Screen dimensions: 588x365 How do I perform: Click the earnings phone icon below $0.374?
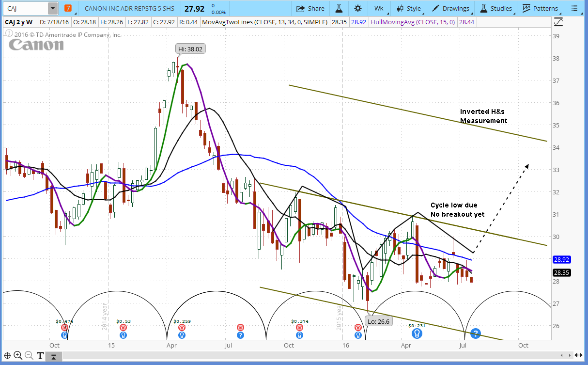click(x=300, y=328)
